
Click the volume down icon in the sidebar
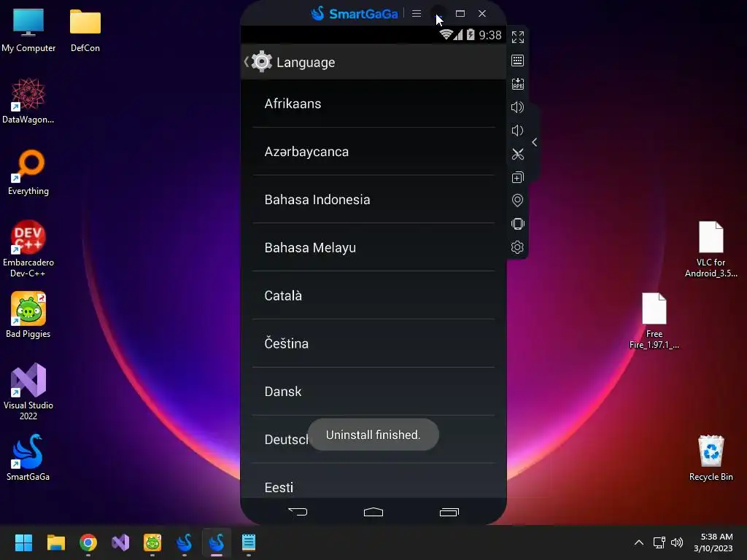(x=517, y=131)
